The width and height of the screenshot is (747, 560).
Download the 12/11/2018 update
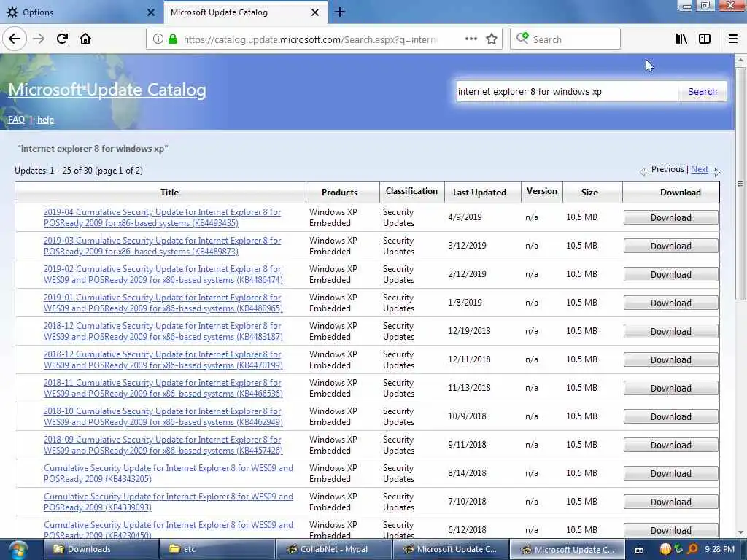click(x=671, y=360)
